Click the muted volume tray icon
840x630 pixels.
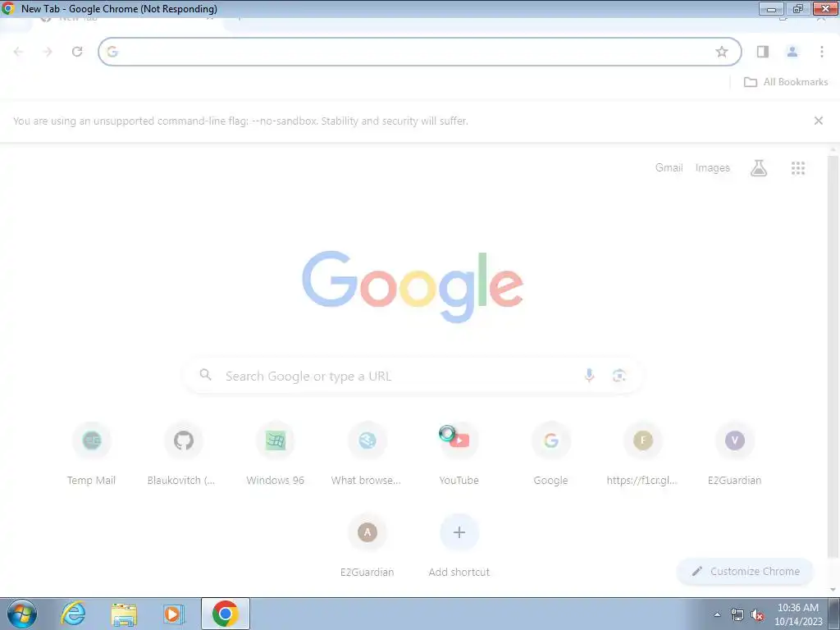[757, 614]
